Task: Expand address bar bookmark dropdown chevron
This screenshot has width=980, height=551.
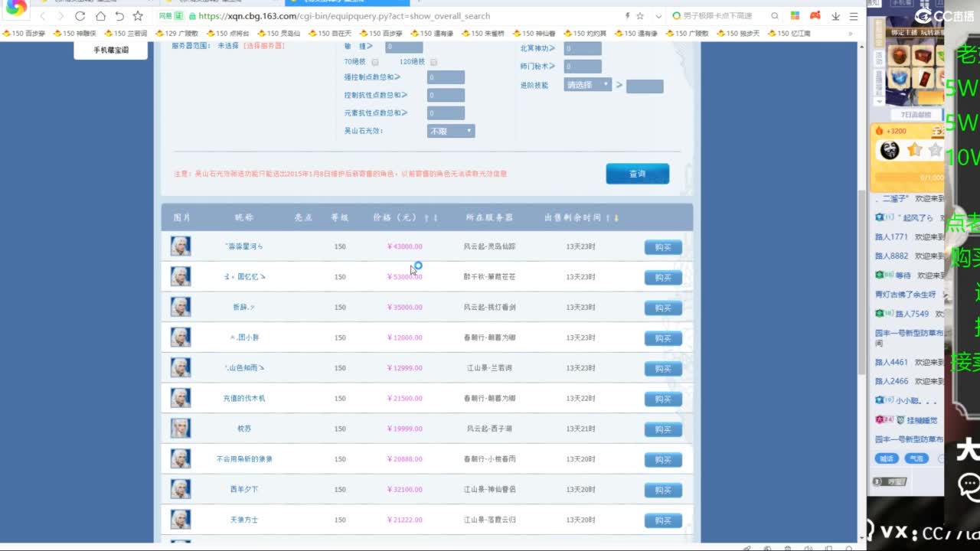Action: tap(658, 16)
